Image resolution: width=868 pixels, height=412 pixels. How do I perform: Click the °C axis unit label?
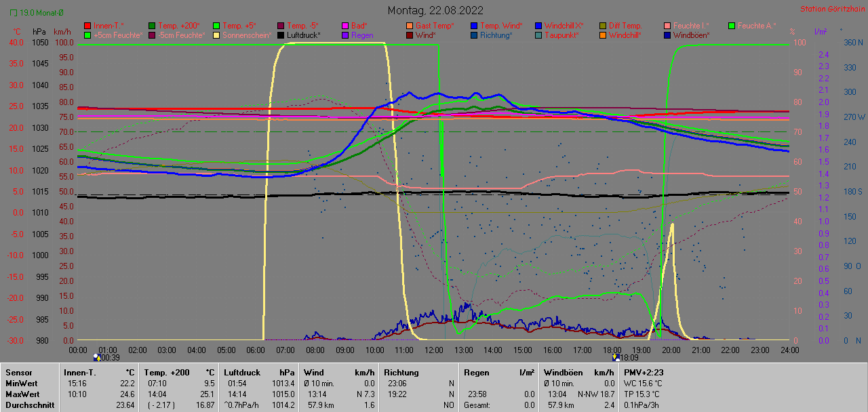18,32
